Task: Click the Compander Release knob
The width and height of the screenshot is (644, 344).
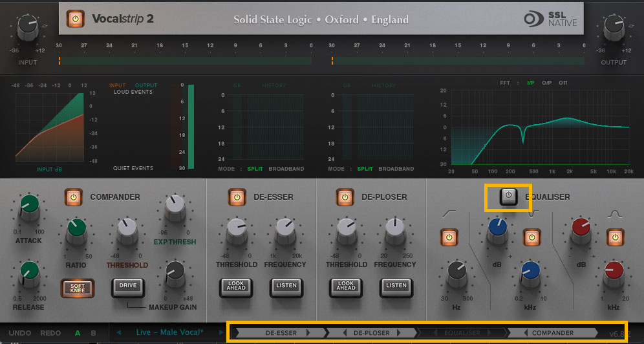Action: tap(30, 273)
